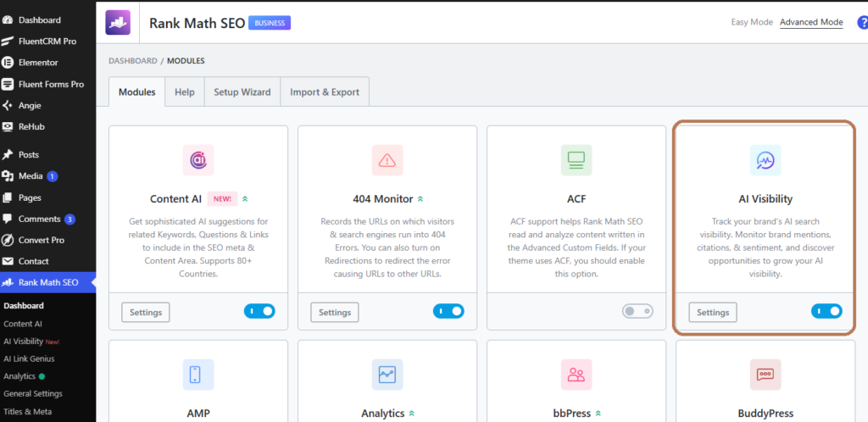Click the green Analytics status dot

pos(42,376)
